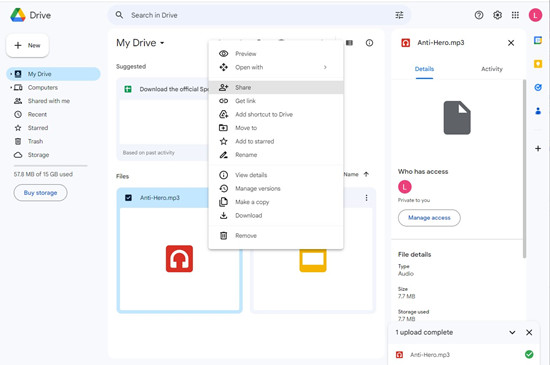
Task: Click the green upload complete checkmark
Action: click(x=529, y=354)
